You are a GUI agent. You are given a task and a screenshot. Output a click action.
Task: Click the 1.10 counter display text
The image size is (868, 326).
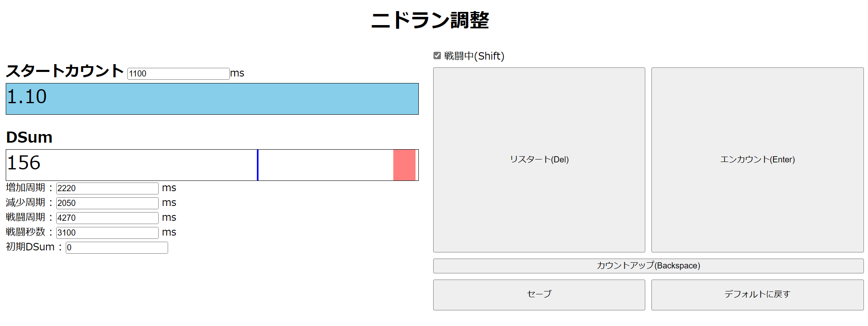27,97
